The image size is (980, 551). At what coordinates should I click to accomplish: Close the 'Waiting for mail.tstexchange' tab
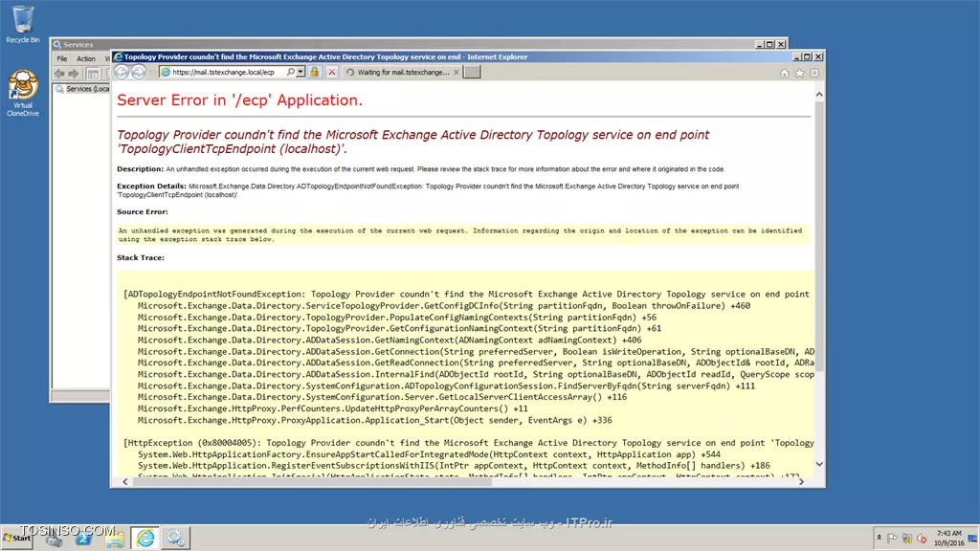(457, 73)
